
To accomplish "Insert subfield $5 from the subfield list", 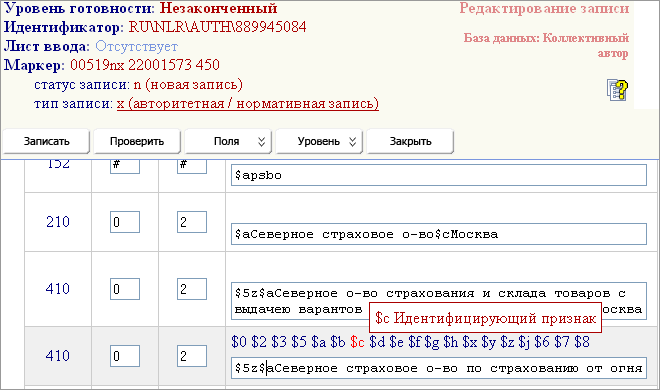I will point(299,342).
